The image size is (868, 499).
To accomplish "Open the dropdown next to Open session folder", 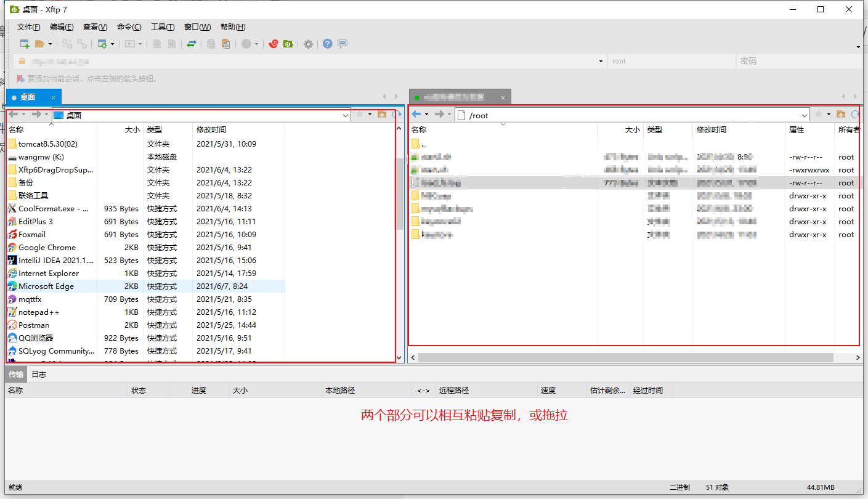I will pos(50,44).
